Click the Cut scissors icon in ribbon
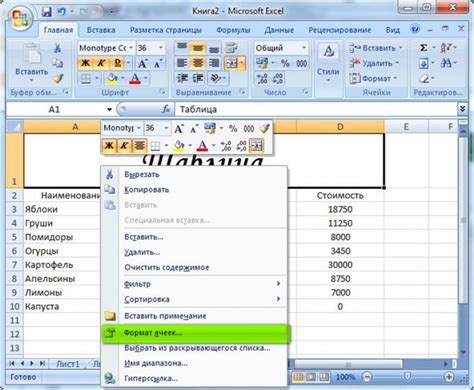 (57, 48)
